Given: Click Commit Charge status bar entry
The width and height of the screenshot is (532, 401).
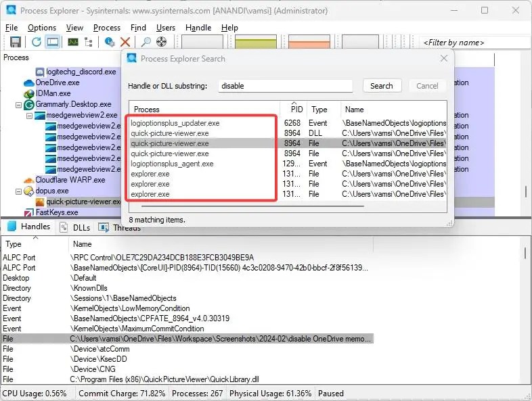Looking at the screenshot, I should click(x=122, y=394).
